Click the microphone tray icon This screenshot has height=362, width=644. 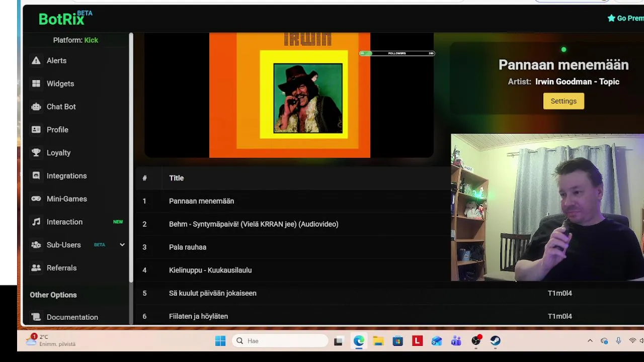618,341
